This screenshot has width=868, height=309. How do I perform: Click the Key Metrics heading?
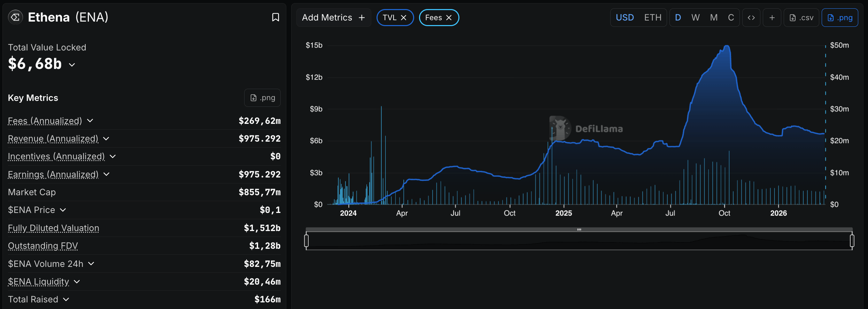coord(33,98)
